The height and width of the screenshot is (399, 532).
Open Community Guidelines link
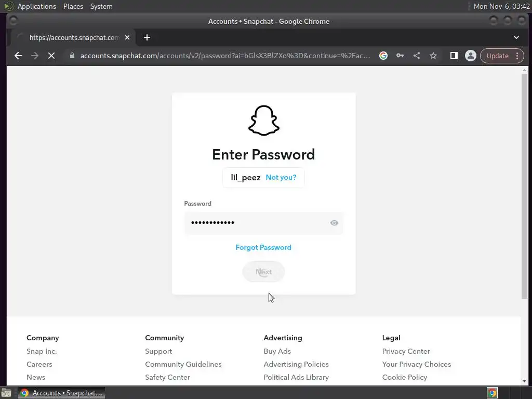[183, 364]
